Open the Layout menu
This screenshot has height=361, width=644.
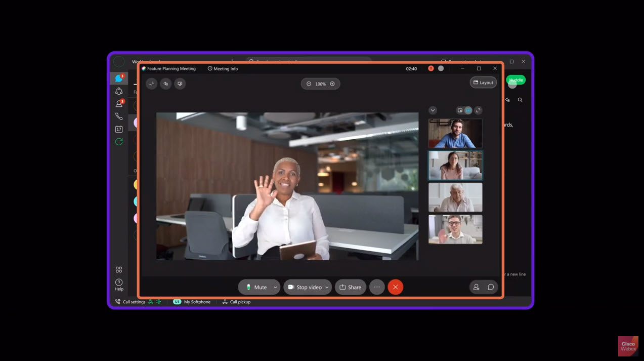click(483, 83)
